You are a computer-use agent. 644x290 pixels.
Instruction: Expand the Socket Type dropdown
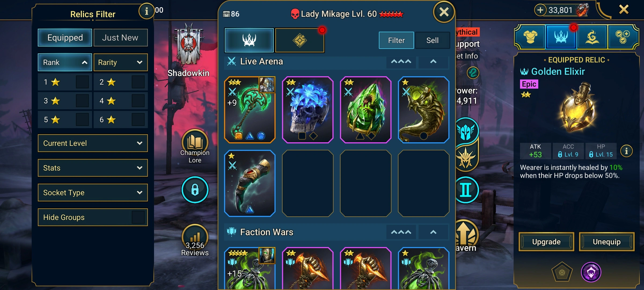pyautogui.click(x=93, y=193)
